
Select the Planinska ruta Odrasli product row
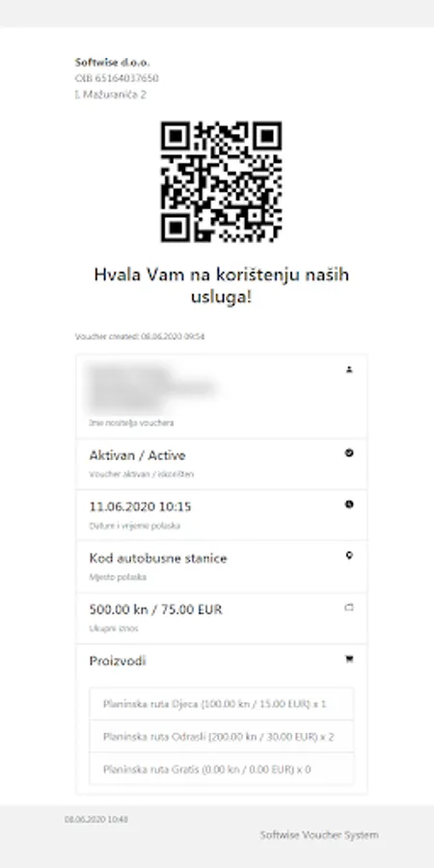(221, 737)
